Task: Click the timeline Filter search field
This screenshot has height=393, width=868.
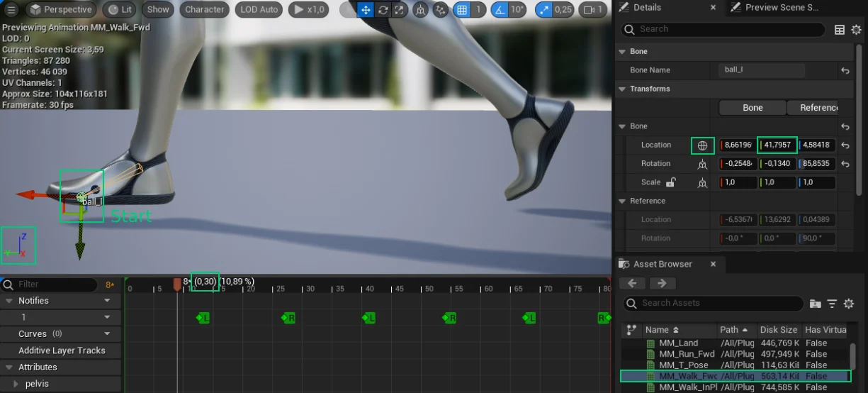Action: click(x=50, y=284)
